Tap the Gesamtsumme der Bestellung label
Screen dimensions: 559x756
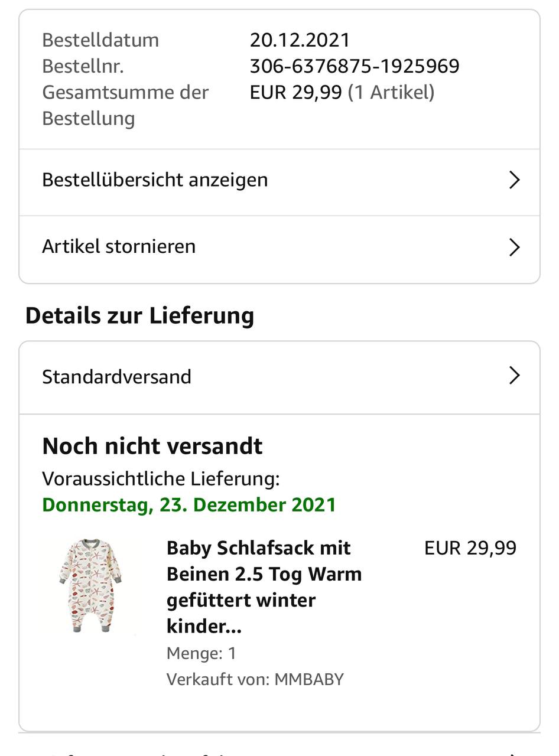click(125, 105)
